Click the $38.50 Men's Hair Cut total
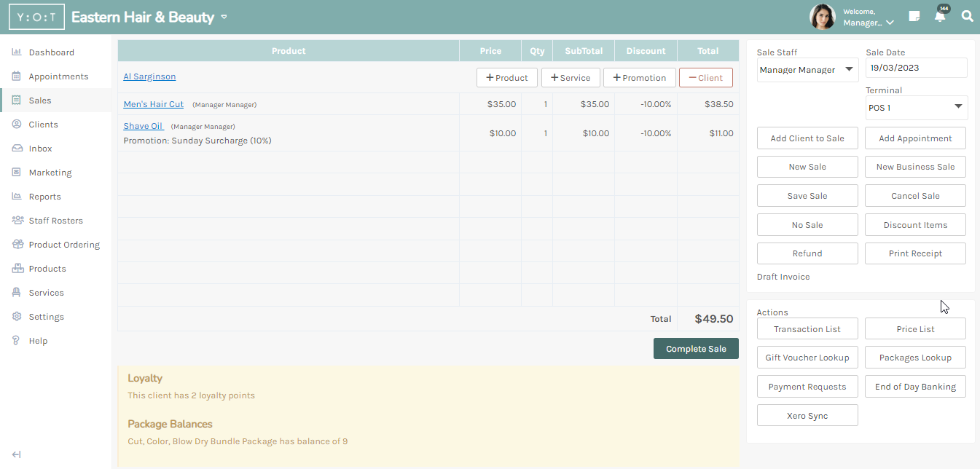 718,104
